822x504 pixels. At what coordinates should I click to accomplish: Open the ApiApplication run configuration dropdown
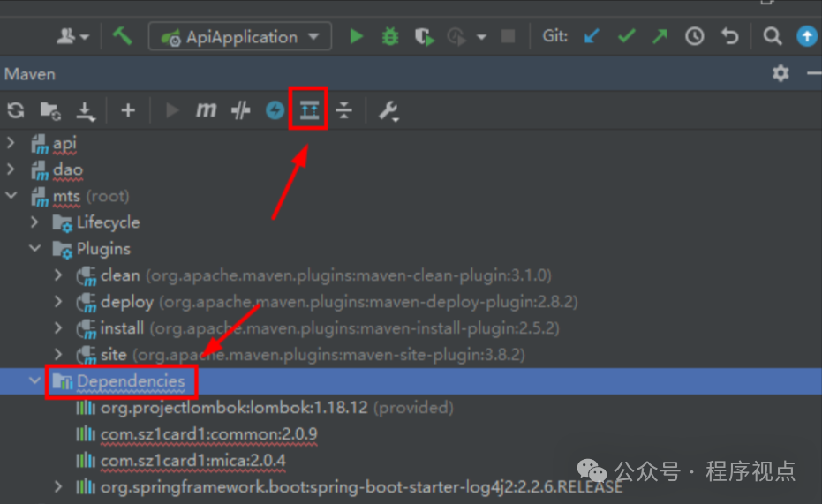pos(240,37)
